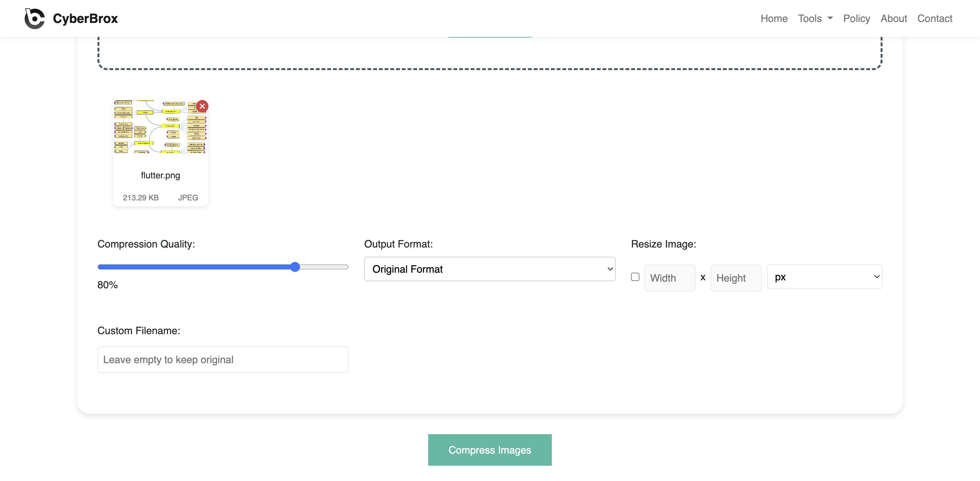Screen dimensions: 980x481
Task: Click the Custom Filename text field
Action: click(x=223, y=359)
